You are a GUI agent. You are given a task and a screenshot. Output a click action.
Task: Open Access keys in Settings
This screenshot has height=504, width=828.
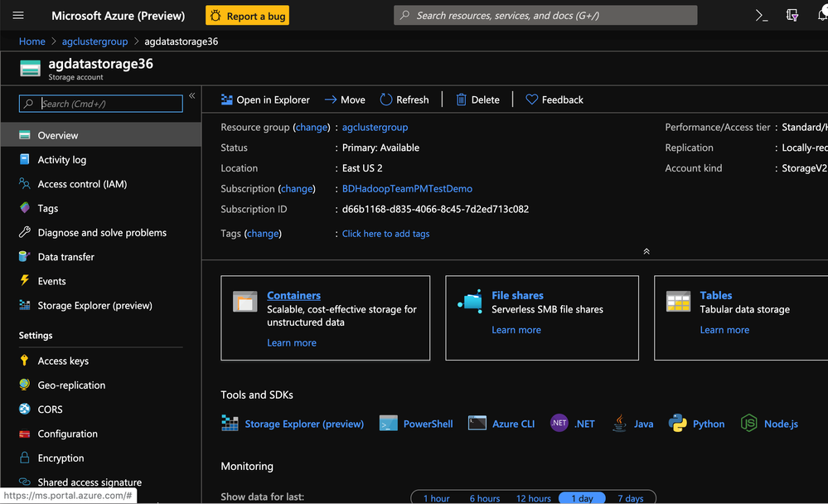63,361
